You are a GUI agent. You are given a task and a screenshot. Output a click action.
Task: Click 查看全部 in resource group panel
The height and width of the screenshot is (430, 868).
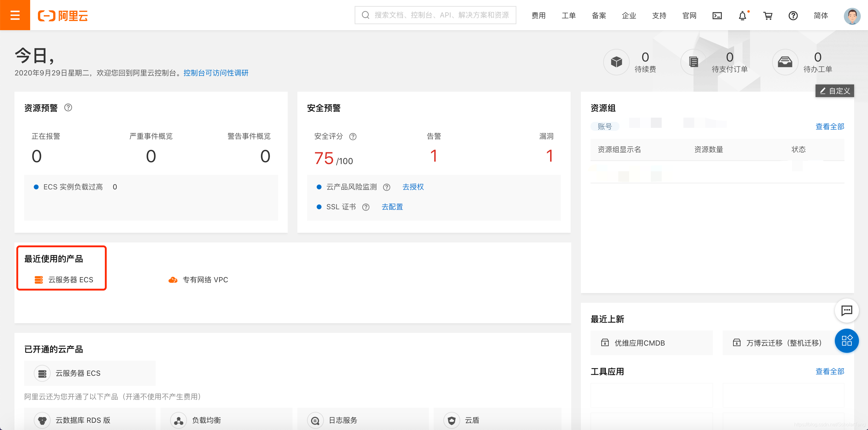[x=829, y=126]
